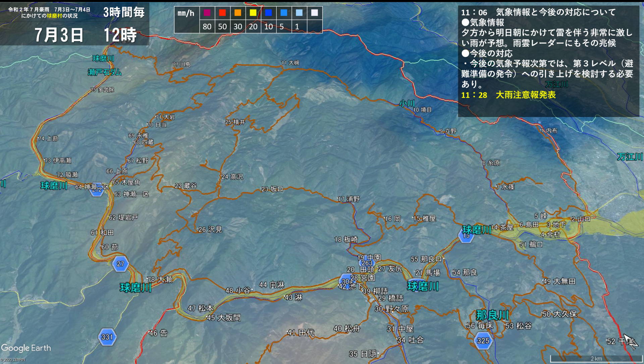This screenshot has height=364, width=644.
Task: Click the 35 日隠 place label
Action: point(363,354)
